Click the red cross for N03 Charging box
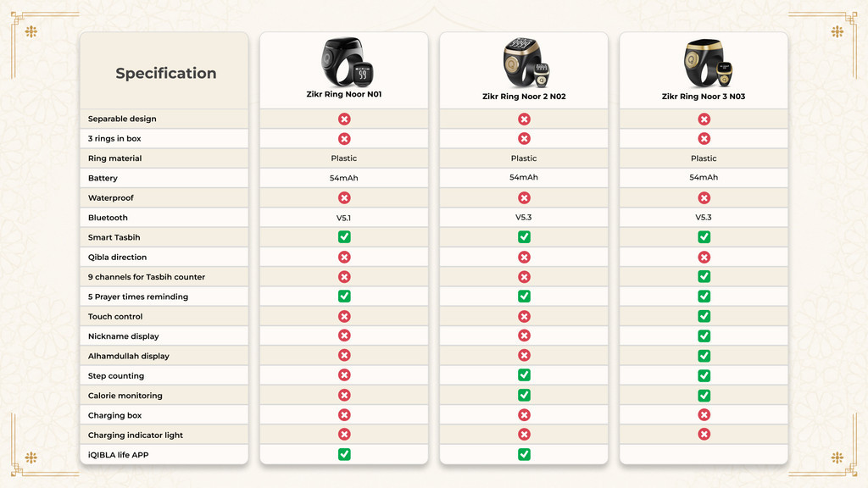The width and height of the screenshot is (868, 488). click(x=704, y=415)
